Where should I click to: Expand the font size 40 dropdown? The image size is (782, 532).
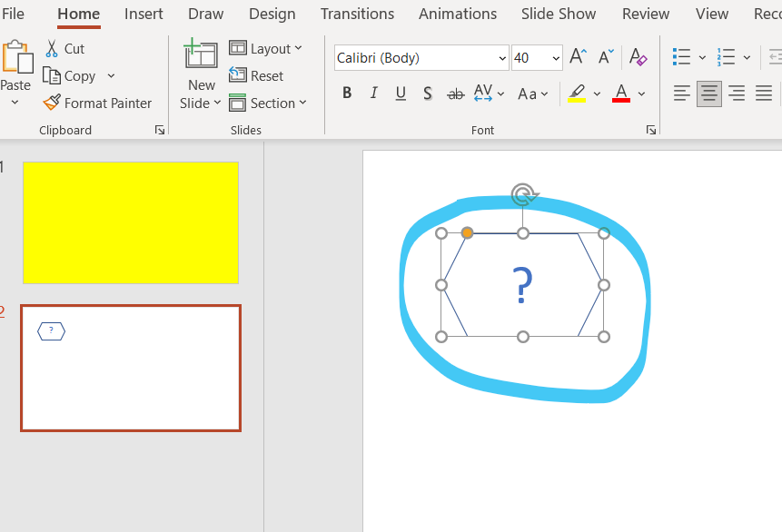click(556, 58)
